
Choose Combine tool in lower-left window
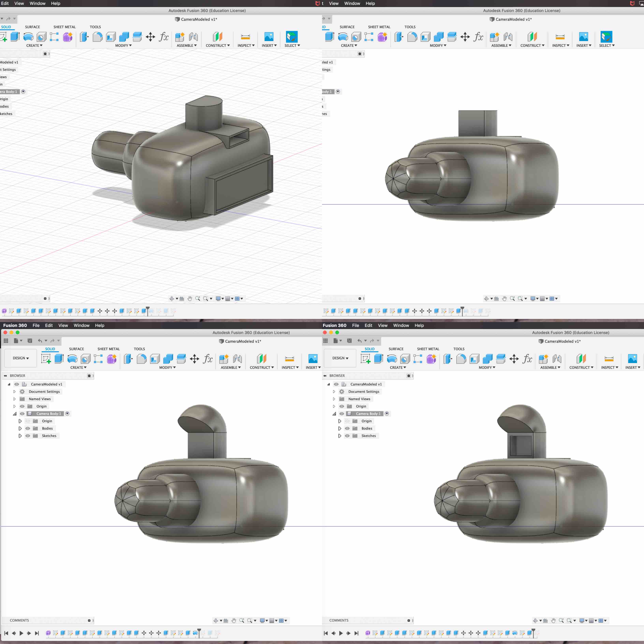pos(168,359)
